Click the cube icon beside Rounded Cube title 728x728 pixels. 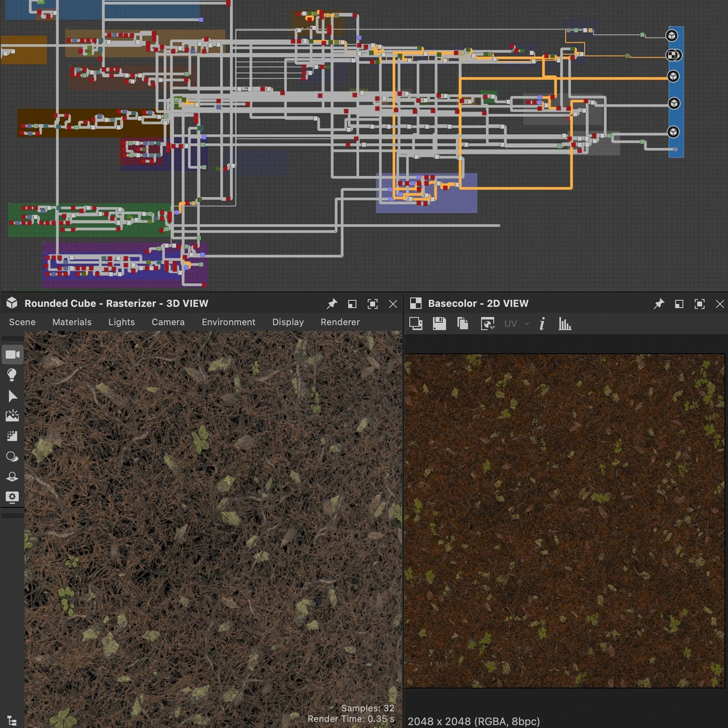[x=12, y=303]
